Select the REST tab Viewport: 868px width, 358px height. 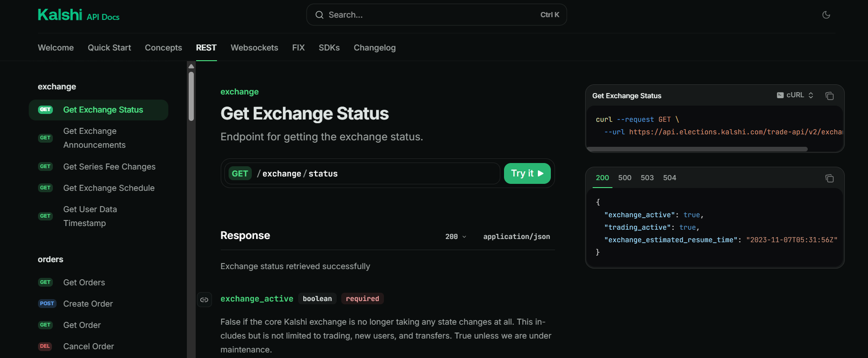(206, 48)
